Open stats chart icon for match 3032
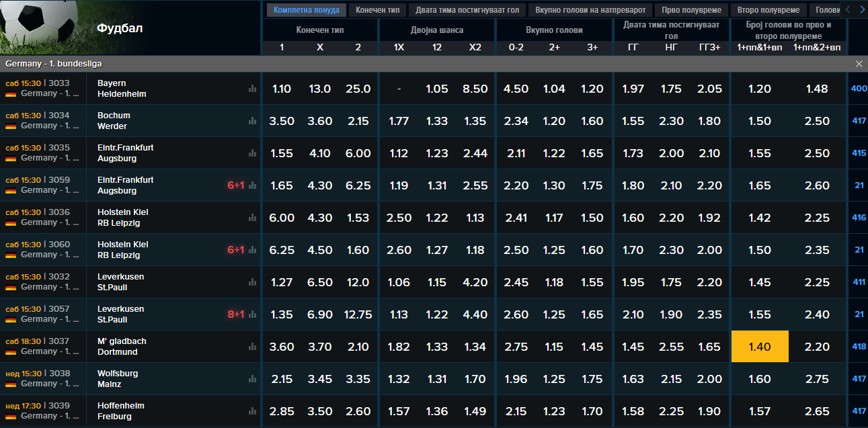868x428 pixels. pos(252,282)
